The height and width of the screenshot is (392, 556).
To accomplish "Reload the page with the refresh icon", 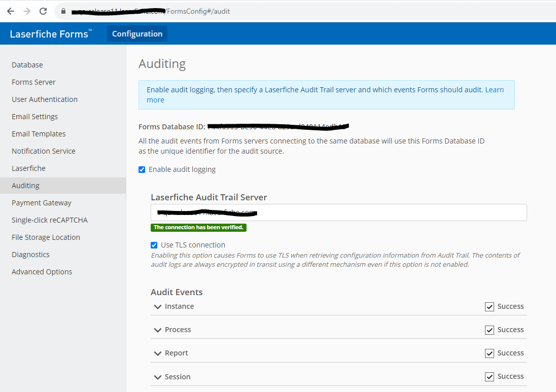I will click(43, 11).
